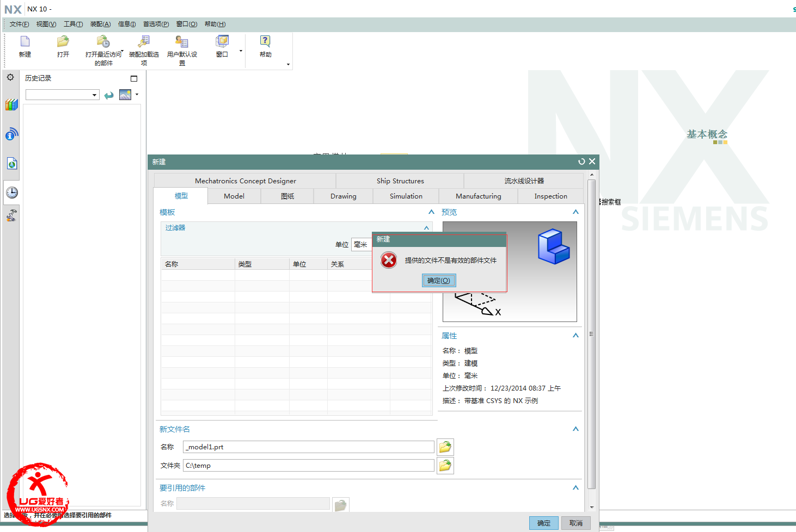Screen dimensions: 796x532
Task: Open the 窗口(O) menu
Action: tap(187, 24)
